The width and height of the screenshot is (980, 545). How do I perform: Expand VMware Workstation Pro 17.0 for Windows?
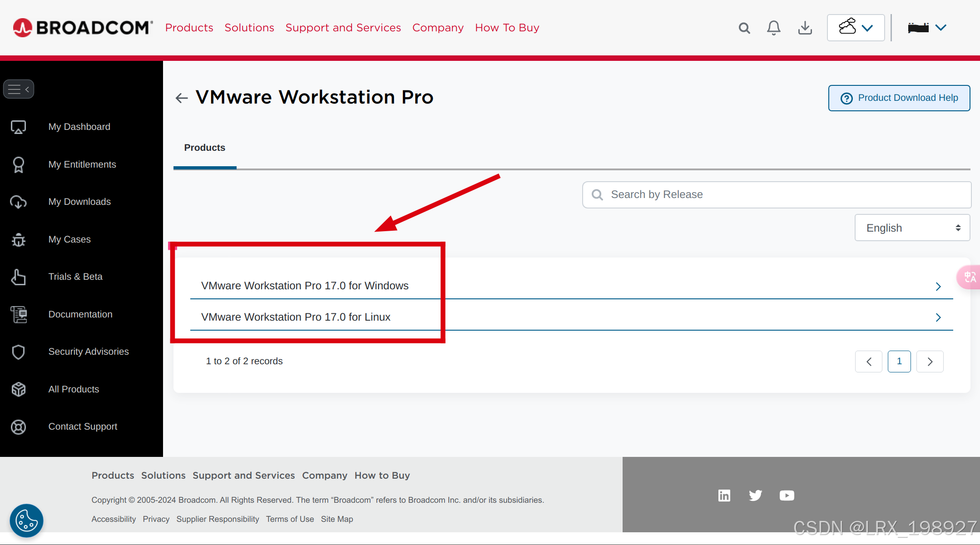305,286
